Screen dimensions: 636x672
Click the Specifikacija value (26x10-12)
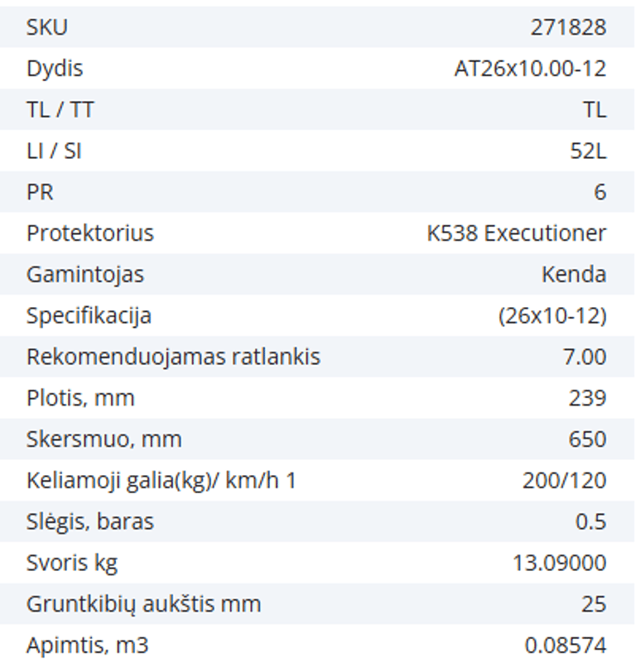tap(552, 315)
